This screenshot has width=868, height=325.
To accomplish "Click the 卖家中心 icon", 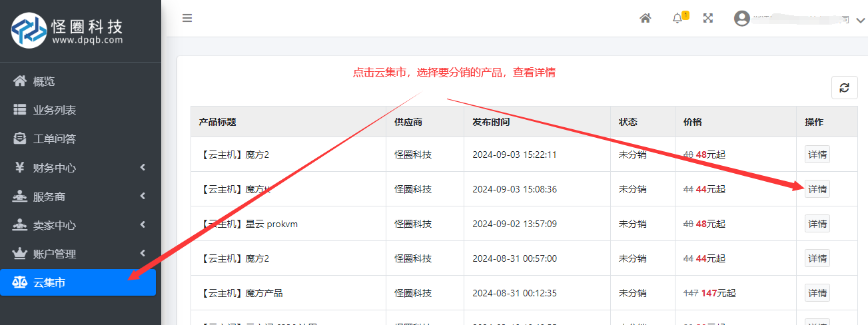I will pyautogui.click(x=20, y=225).
